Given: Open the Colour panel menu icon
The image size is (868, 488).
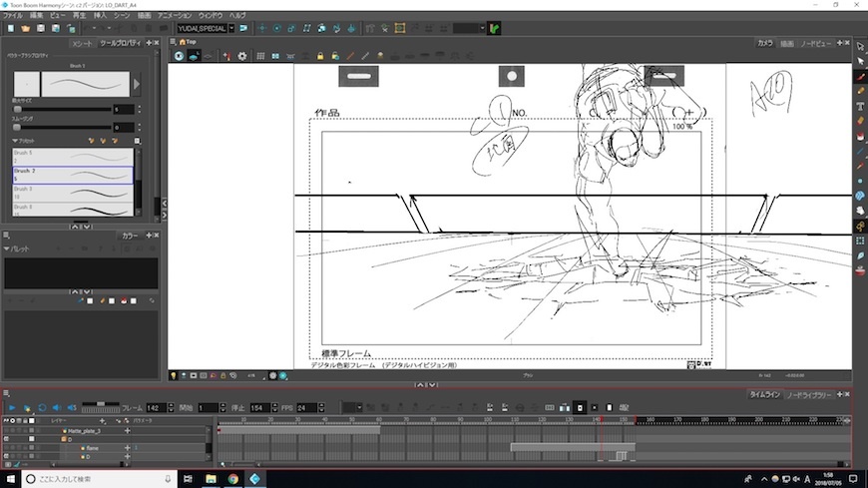Looking at the screenshot, I should (x=6, y=236).
